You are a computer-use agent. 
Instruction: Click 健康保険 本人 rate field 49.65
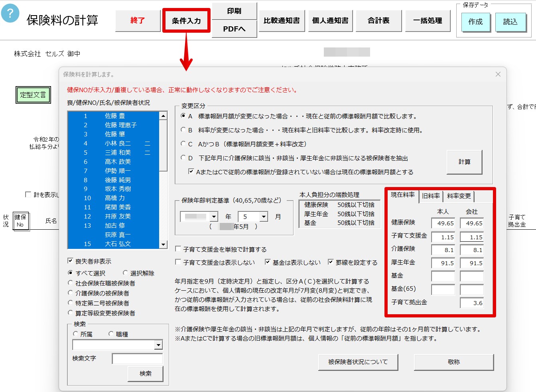coord(443,223)
